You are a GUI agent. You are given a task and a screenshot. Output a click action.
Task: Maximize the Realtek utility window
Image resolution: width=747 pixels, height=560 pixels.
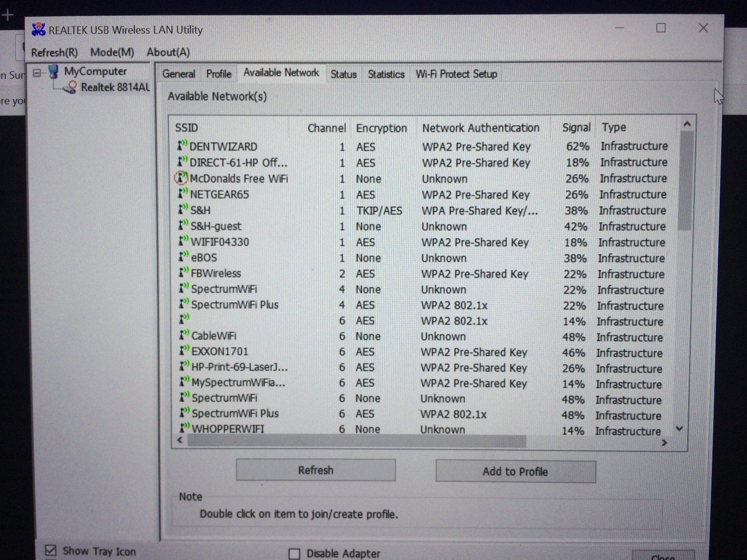(x=661, y=28)
